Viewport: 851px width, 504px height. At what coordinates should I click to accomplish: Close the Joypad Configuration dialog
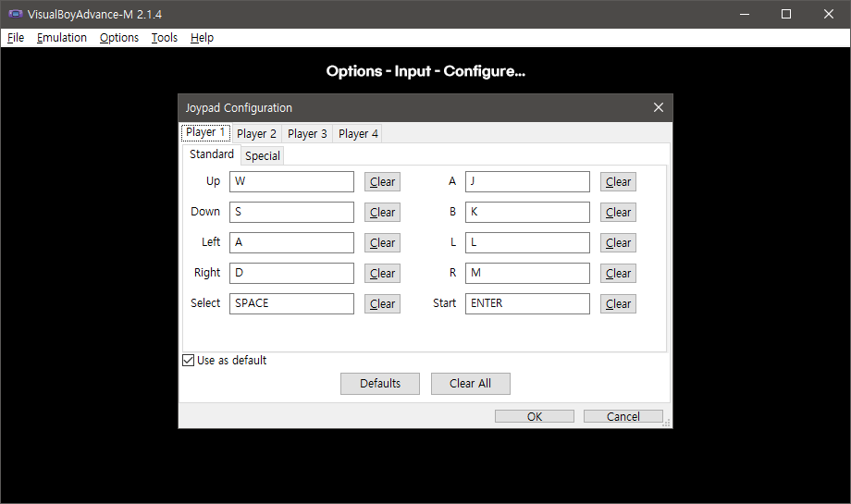[659, 107]
